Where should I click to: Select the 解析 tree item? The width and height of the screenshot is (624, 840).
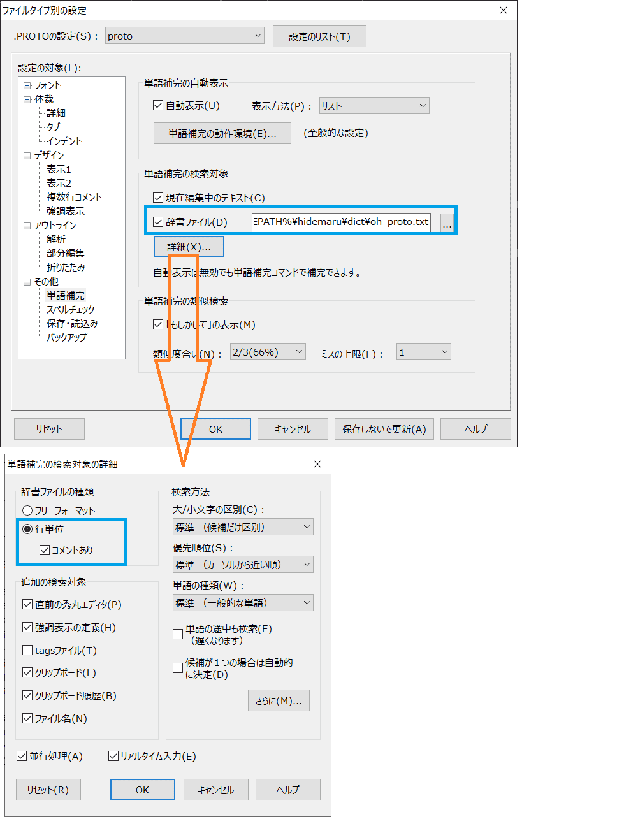click(56, 240)
